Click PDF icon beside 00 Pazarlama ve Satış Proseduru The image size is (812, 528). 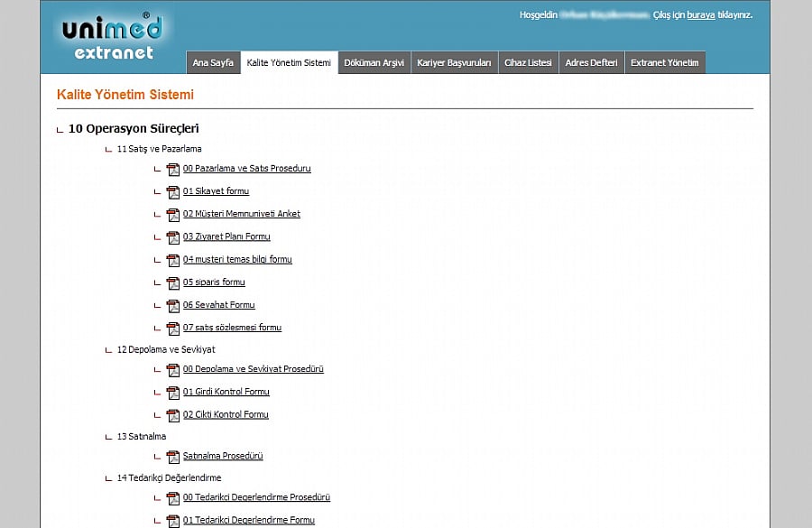click(173, 170)
